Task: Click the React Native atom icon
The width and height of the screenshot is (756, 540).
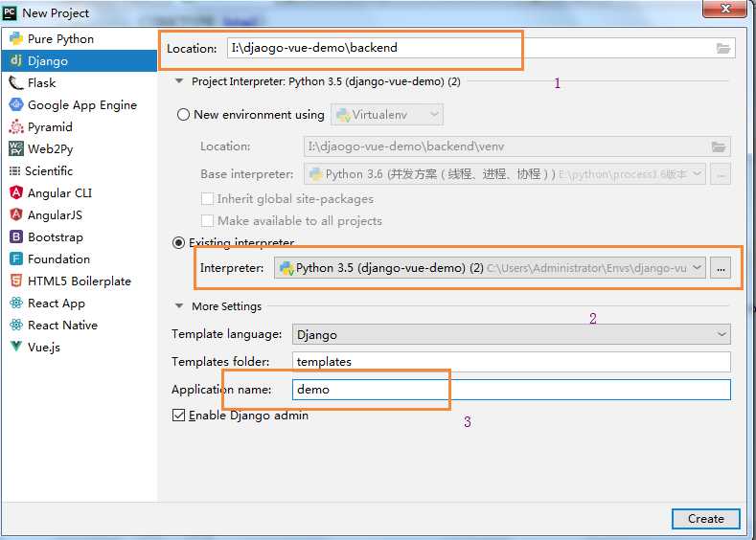Action: 16,326
